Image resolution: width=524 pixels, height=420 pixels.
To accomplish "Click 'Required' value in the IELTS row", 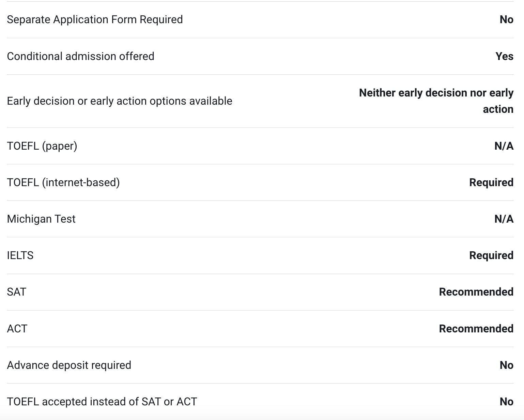I will (491, 255).
